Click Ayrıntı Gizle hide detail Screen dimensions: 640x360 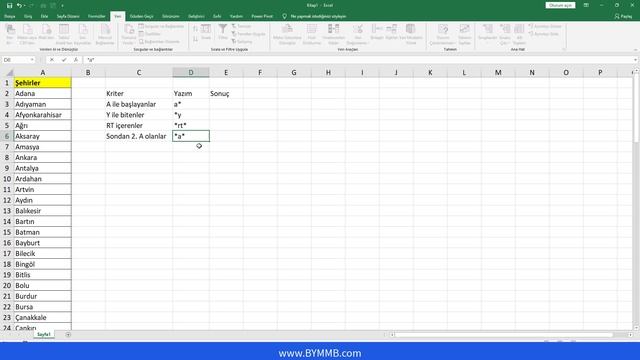(543, 34)
